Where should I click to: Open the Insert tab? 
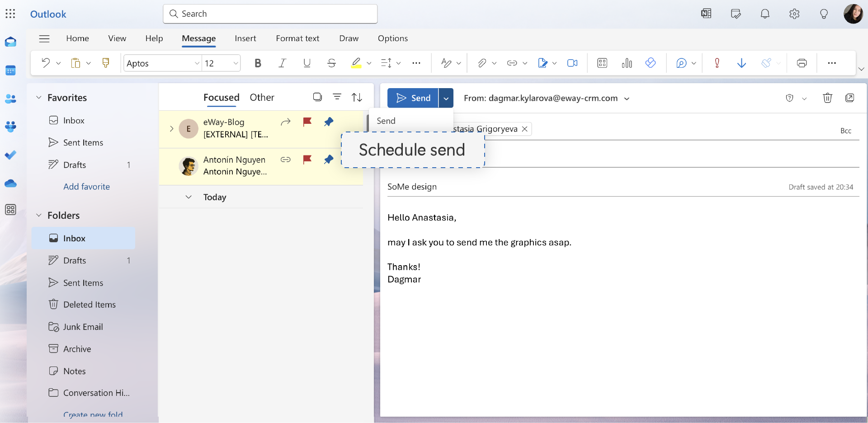click(245, 38)
